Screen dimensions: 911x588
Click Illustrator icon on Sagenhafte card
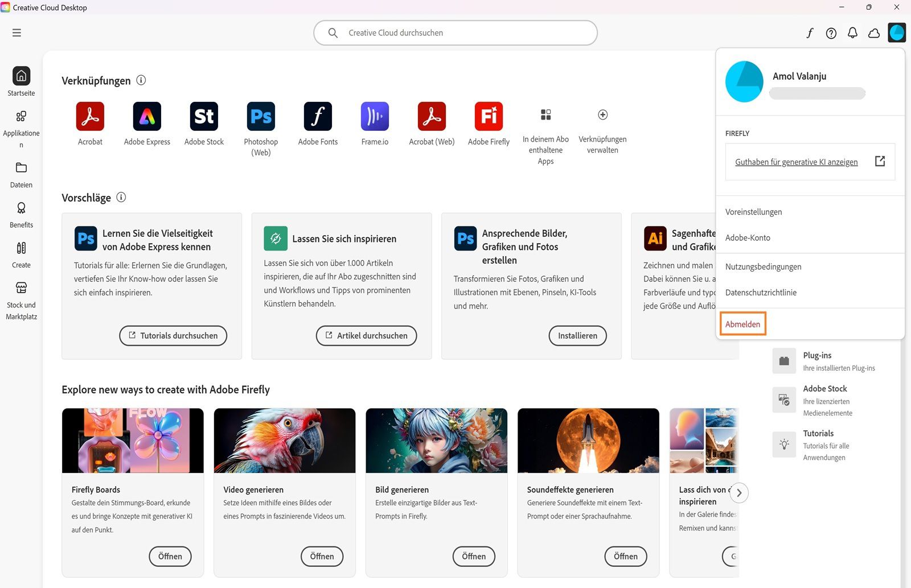click(x=655, y=239)
